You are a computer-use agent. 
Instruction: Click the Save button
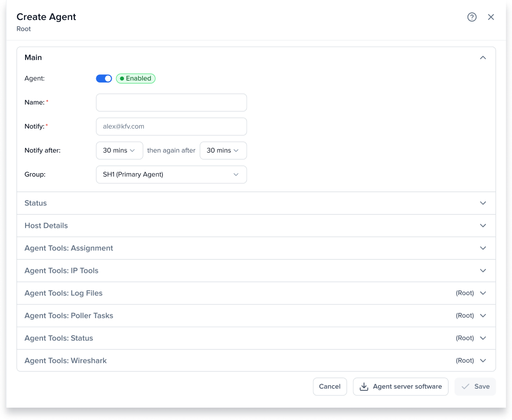(x=475, y=387)
